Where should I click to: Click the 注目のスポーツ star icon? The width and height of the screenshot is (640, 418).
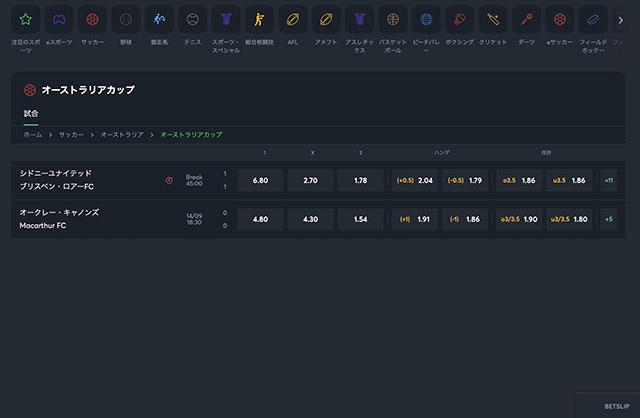[x=26, y=19]
